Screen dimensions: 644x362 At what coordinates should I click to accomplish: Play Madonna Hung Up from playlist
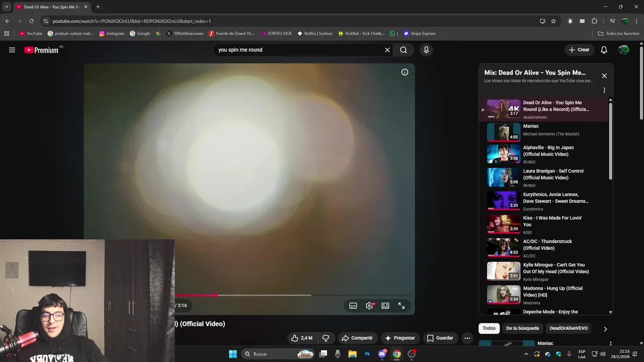tap(546, 295)
